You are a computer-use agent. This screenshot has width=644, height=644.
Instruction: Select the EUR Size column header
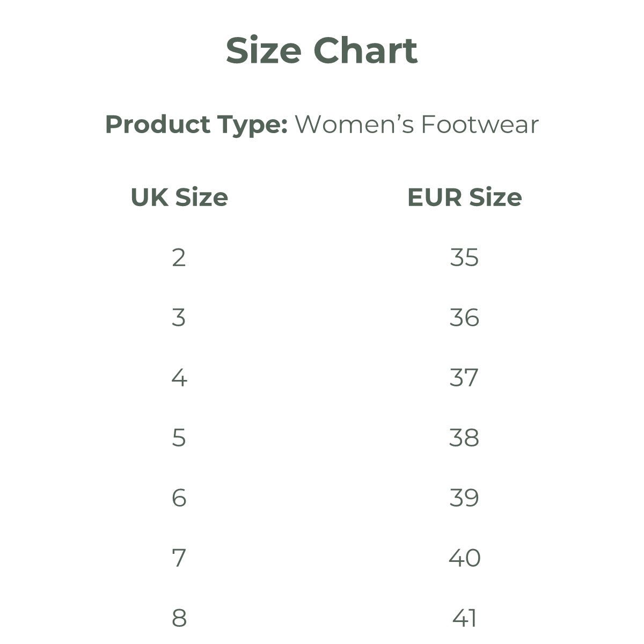(464, 197)
